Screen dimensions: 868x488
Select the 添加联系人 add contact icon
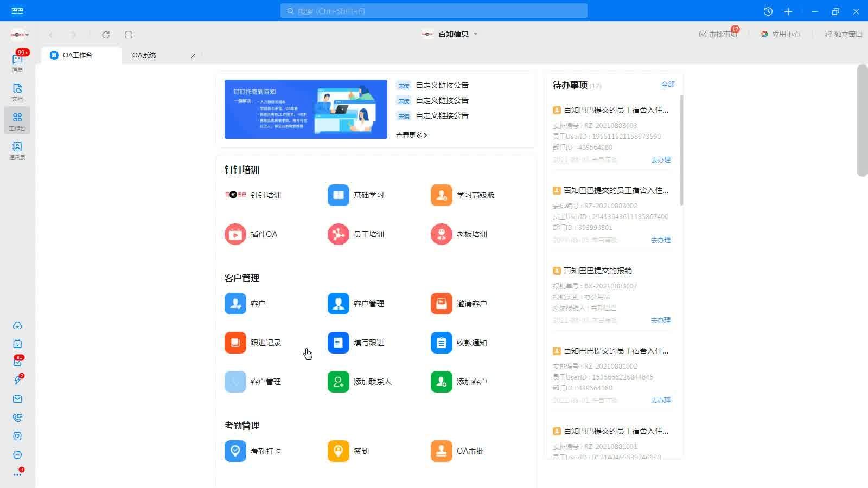tap(338, 382)
